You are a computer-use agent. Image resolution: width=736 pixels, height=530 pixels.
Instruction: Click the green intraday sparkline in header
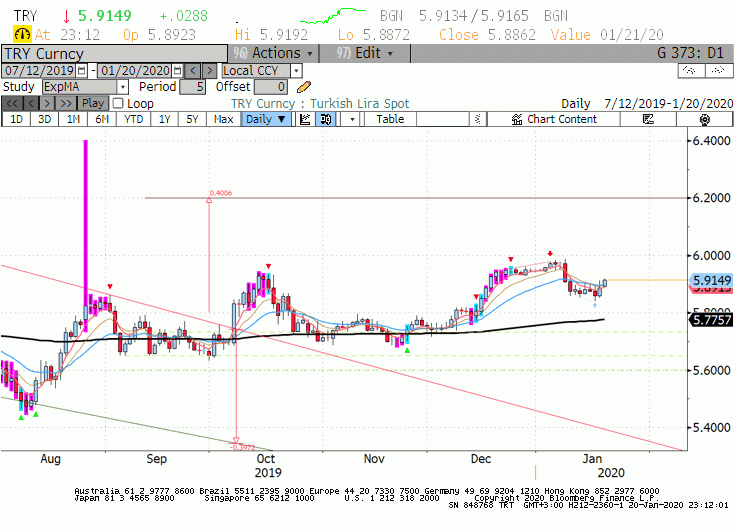pyautogui.click(x=332, y=15)
